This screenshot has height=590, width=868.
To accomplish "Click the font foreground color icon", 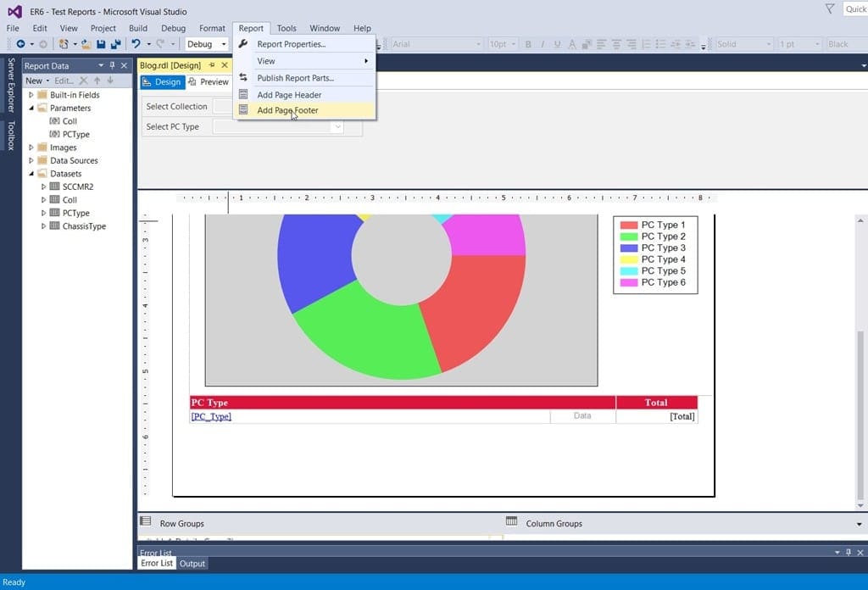I will click(572, 44).
